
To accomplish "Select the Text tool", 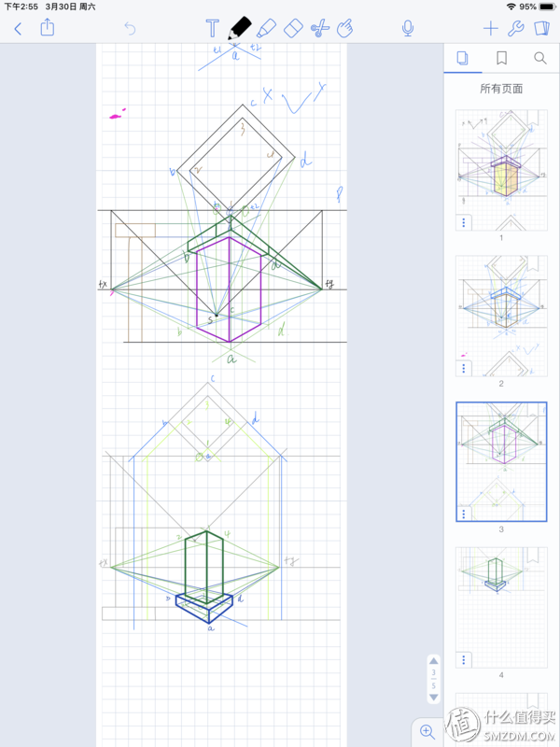I will click(x=213, y=29).
